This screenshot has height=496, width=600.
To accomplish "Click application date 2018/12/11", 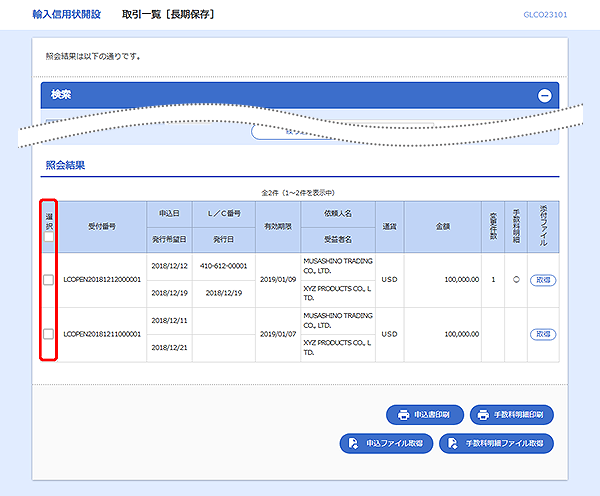I will (x=170, y=321).
